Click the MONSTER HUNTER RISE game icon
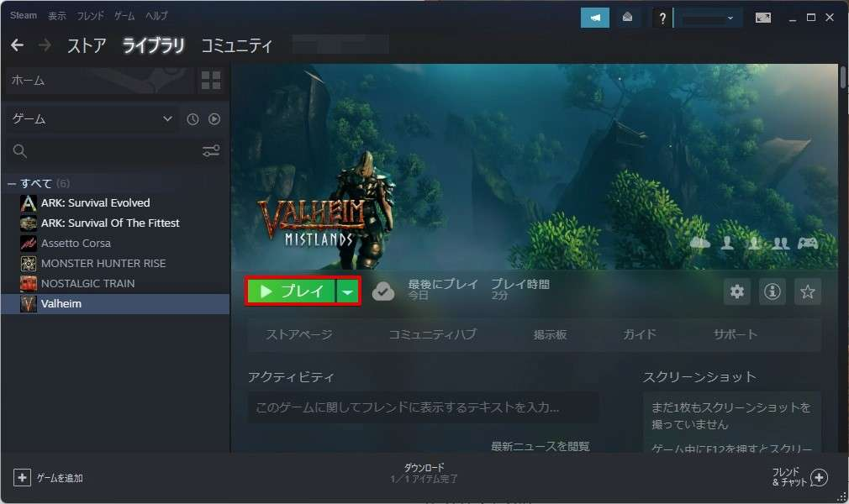This screenshot has width=849, height=504. point(28,263)
